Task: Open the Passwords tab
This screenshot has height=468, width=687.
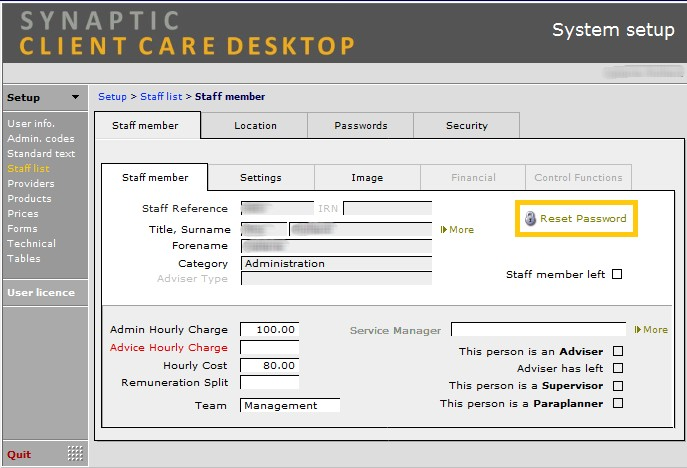Action: (361, 126)
